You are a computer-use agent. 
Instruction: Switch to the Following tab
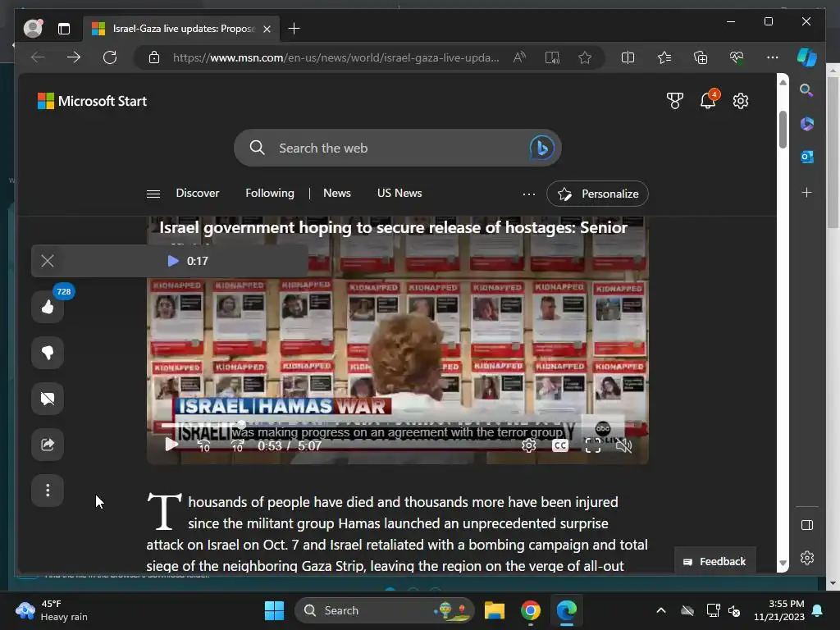pyautogui.click(x=270, y=193)
